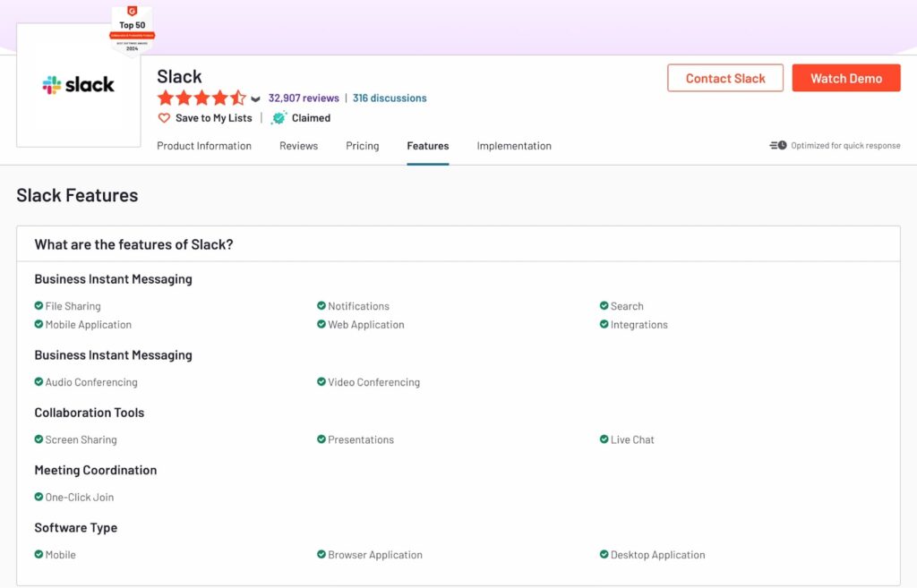Click the Presentations feature text
The image size is (917, 588).
[x=361, y=440]
